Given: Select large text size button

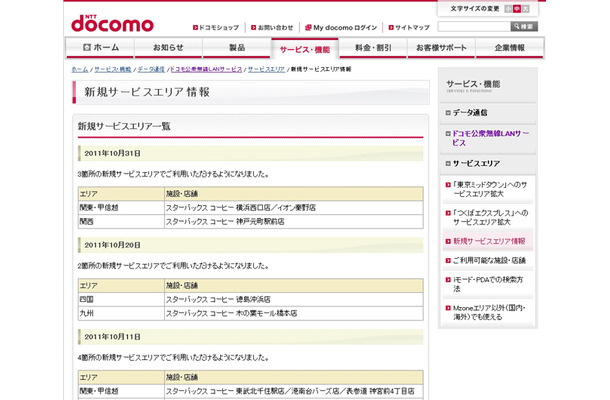Looking at the screenshot, I should (526, 9).
